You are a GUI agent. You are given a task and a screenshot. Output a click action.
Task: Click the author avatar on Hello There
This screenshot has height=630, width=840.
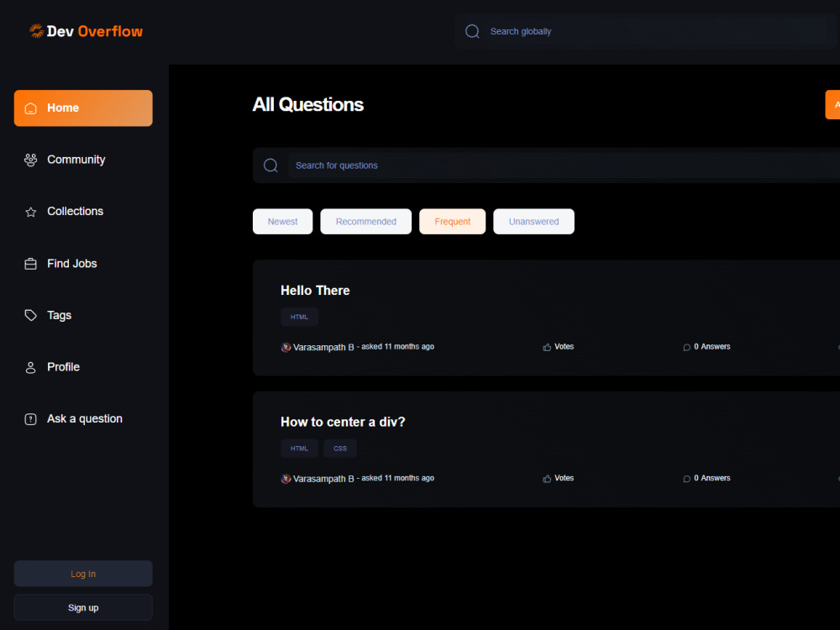click(286, 347)
